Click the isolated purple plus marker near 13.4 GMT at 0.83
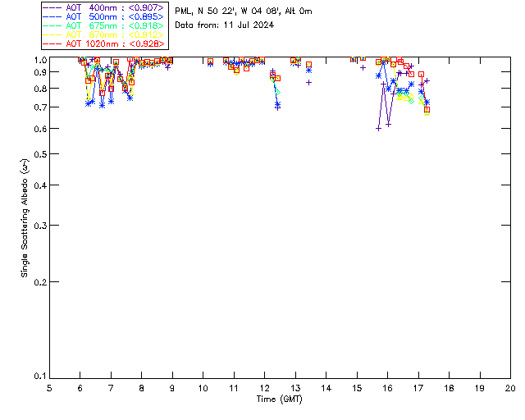 point(308,82)
